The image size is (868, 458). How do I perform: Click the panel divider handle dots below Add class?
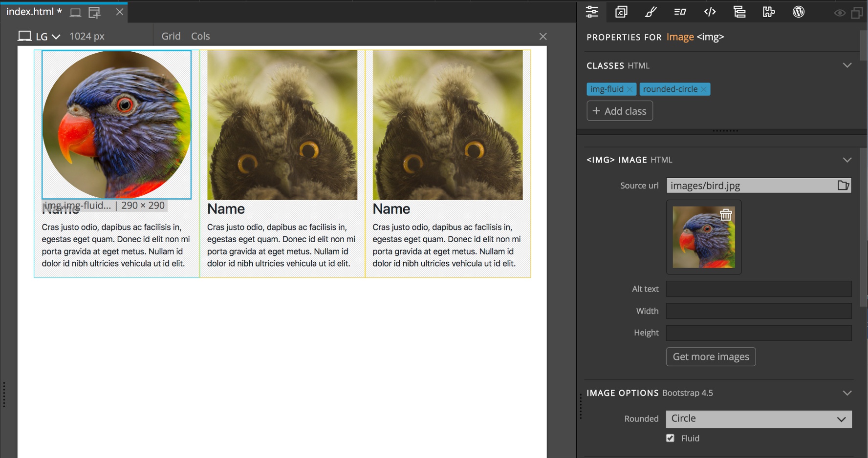(725, 131)
